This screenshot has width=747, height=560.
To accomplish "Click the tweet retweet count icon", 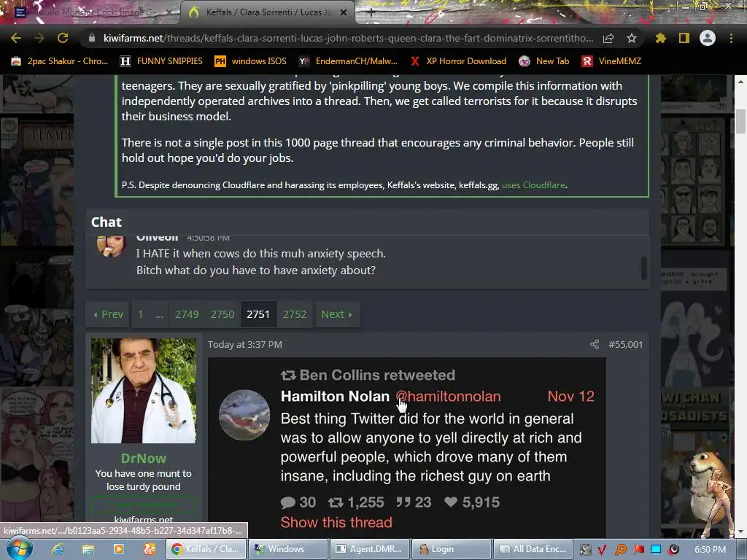I will pos(336,502).
